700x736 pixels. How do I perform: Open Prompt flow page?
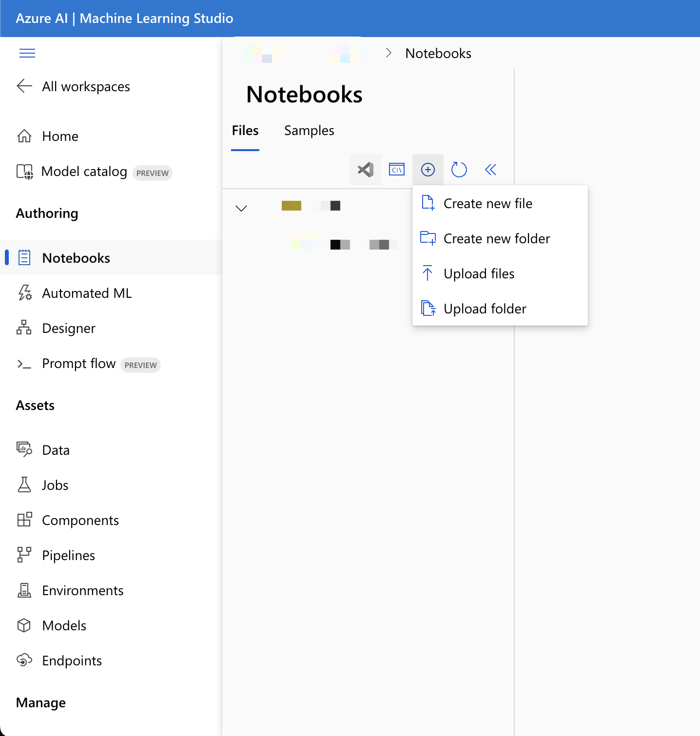tap(79, 364)
